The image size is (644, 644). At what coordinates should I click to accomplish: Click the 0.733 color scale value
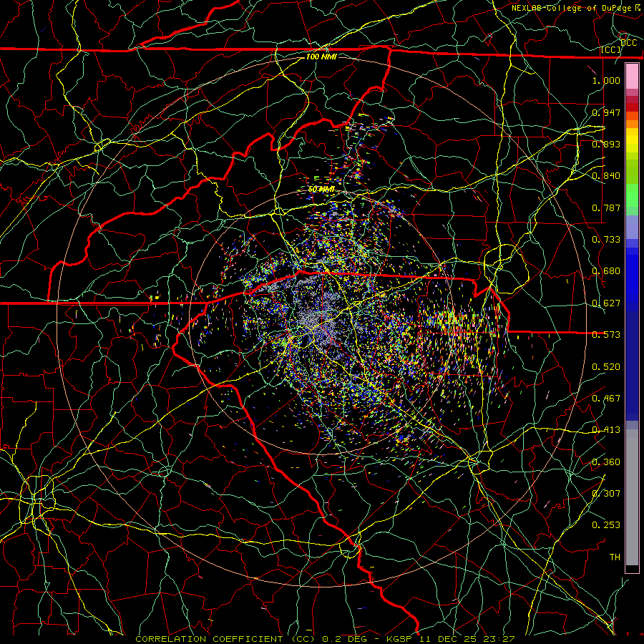tap(606, 240)
